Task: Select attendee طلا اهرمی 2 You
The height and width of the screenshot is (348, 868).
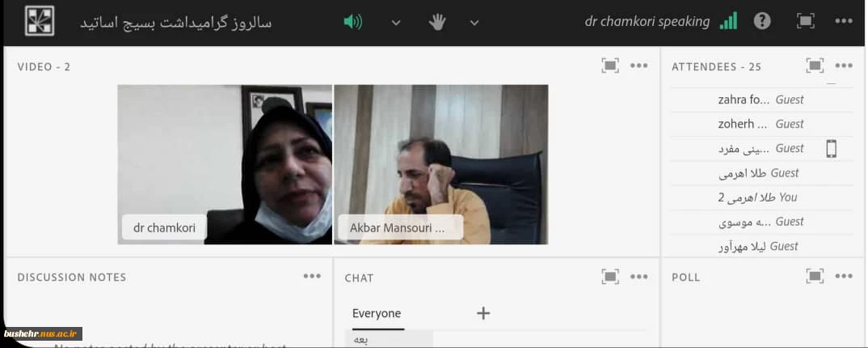Action: pyautogui.click(x=761, y=197)
